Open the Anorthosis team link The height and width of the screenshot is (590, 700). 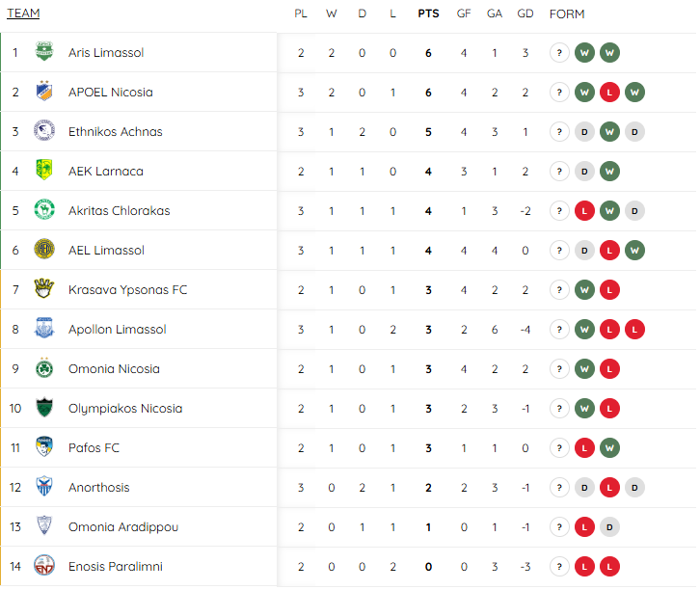(x=99, y=488)
